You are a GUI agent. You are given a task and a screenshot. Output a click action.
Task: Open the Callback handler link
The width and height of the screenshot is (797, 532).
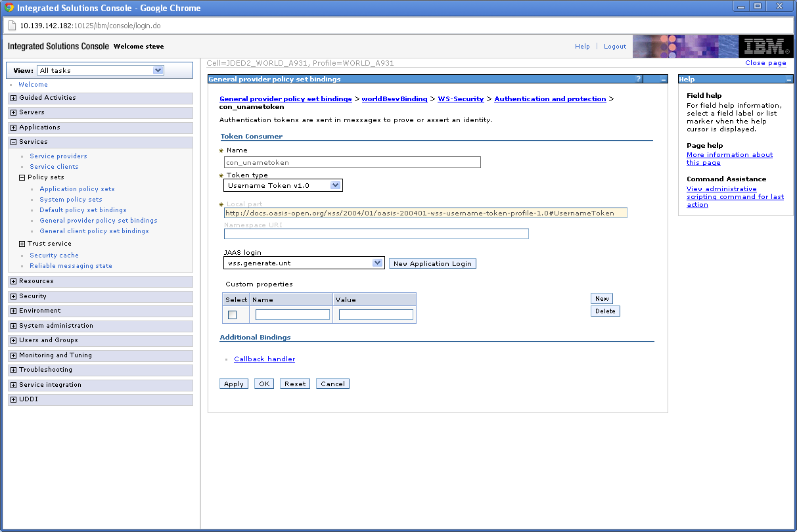pyautogui.click(x=264, y=359)
